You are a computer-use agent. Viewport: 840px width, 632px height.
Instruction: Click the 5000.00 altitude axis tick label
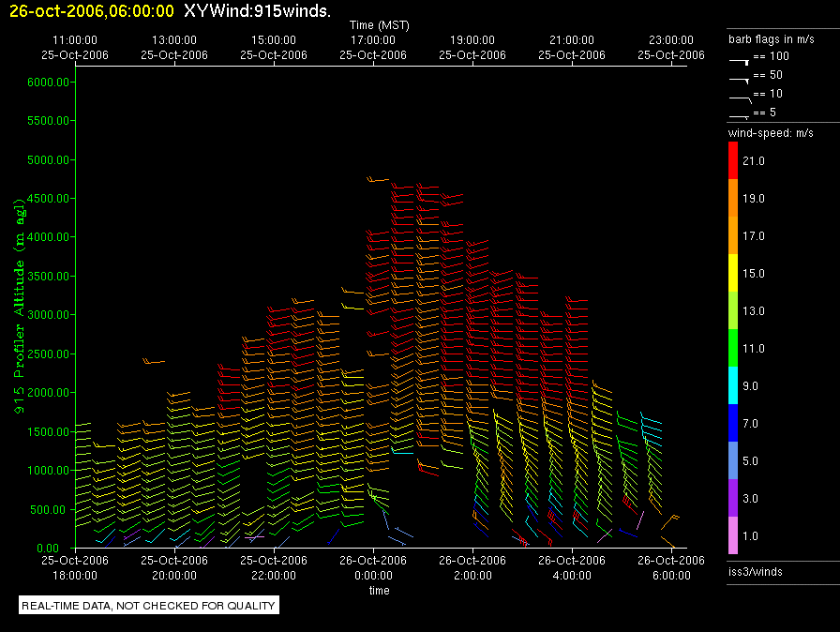(x=48, y=160)
